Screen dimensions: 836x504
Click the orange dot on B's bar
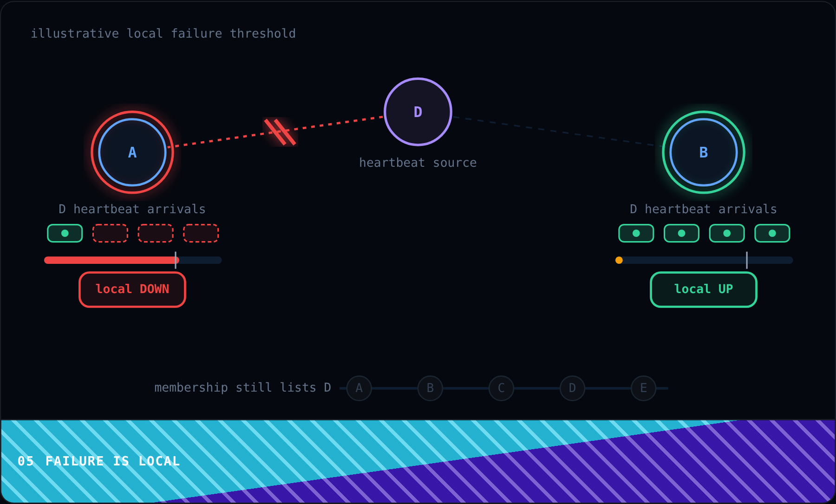619,260
